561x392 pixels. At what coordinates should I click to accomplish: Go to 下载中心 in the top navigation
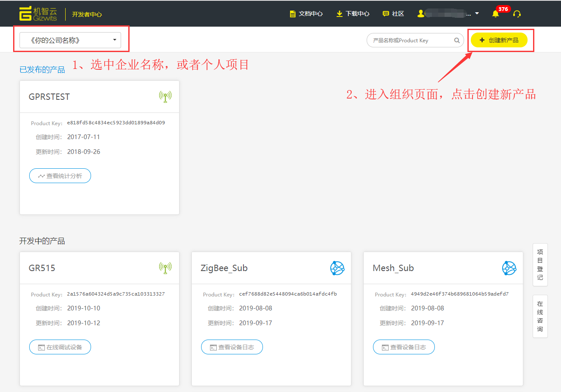click(353, 14)
